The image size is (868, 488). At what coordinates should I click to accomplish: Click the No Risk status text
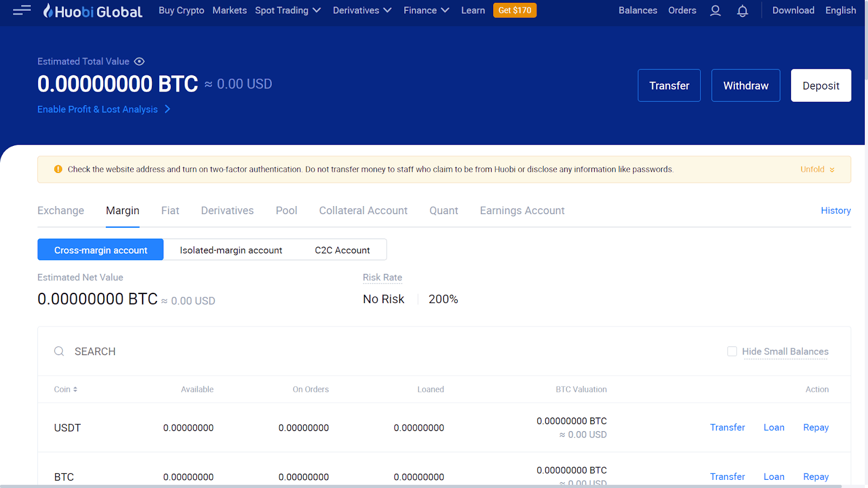384,299
